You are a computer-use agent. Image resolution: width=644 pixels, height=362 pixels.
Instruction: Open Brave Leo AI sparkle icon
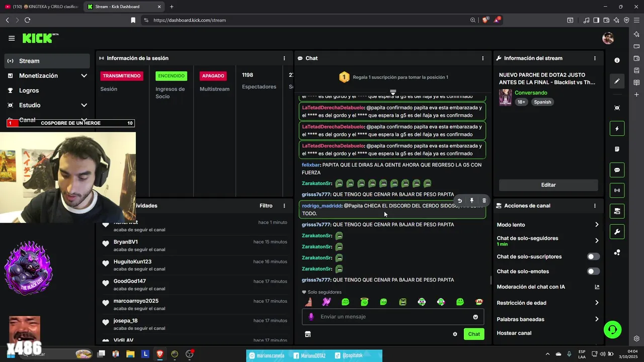(616, 20)
